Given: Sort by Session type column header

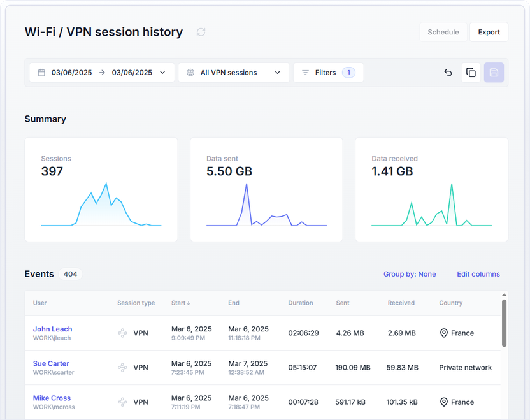Looking at the screenshot, I should 136,303.
